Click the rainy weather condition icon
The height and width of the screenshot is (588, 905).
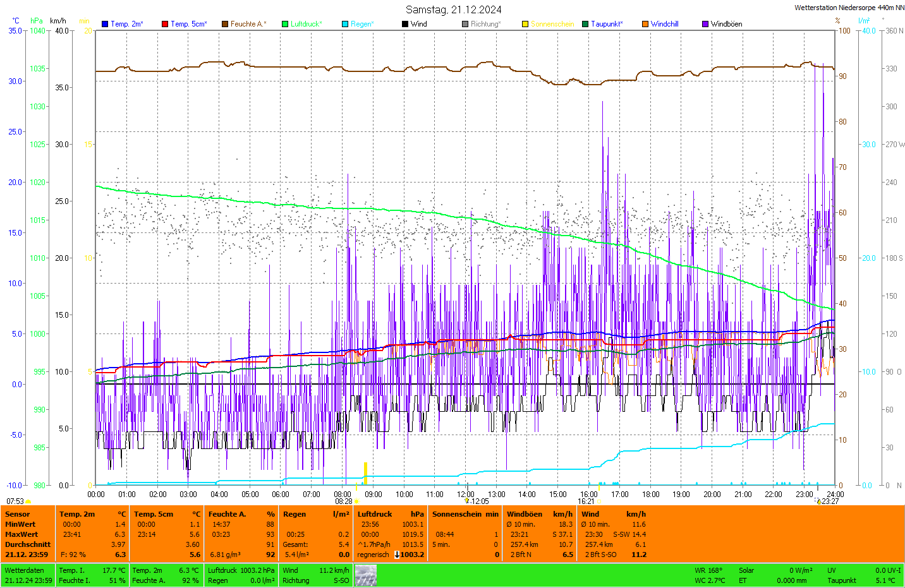(x=365, y=575)
